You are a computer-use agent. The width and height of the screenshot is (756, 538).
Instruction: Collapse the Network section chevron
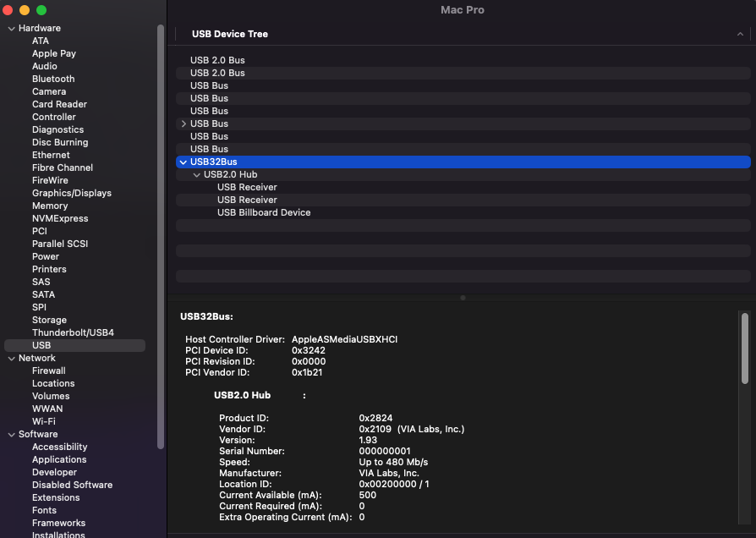pyautogui.click(x=12, y=359)
